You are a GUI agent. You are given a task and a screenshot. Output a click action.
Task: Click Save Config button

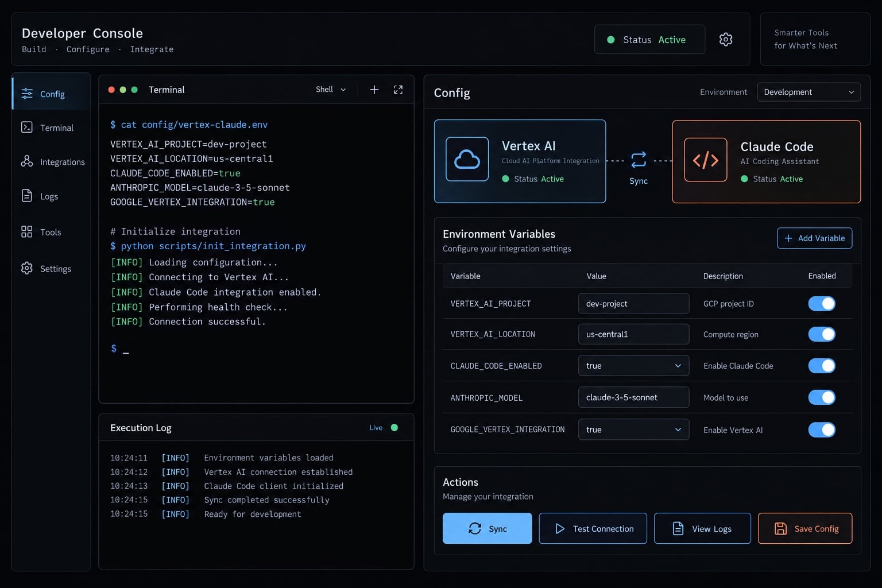[805, 528]
